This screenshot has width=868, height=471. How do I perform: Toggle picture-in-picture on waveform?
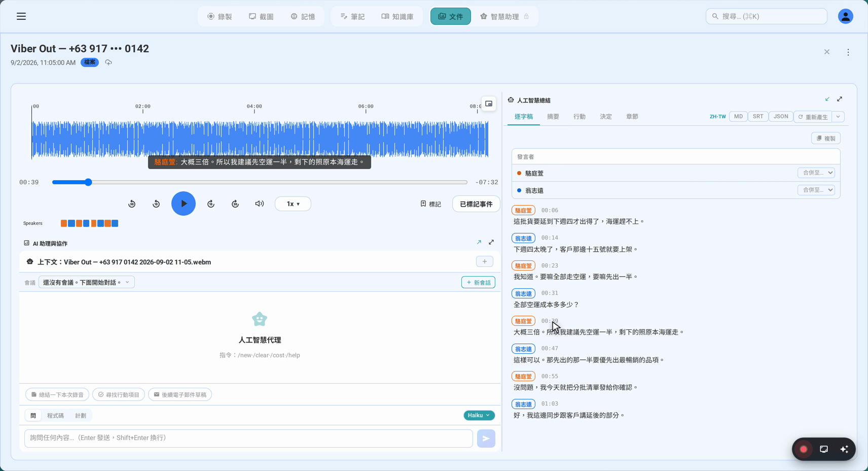pos(489,104)
